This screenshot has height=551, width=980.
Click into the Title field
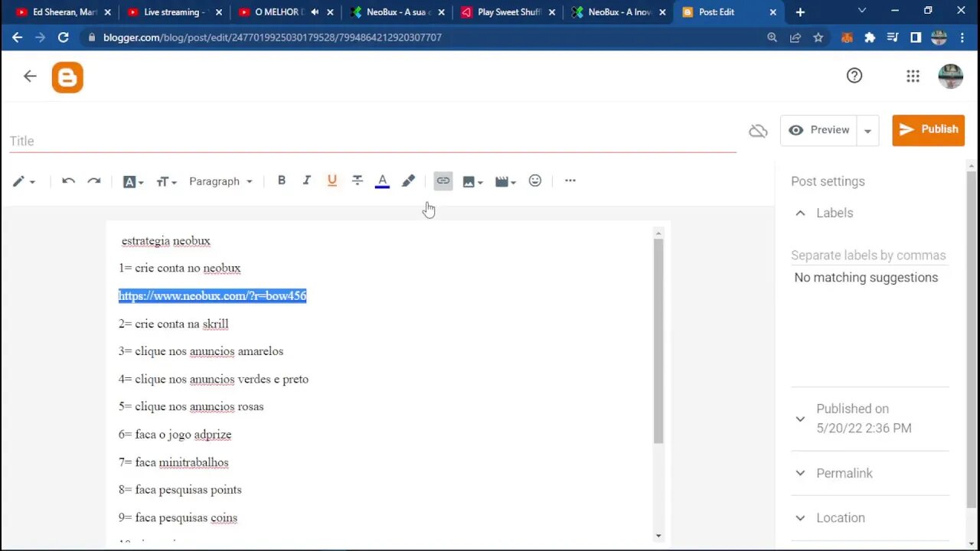373,141
